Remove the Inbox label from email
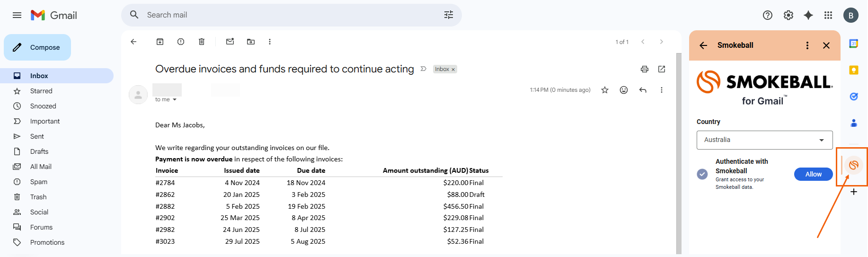This screenshot has width=868, height=257. click(453, 70)
